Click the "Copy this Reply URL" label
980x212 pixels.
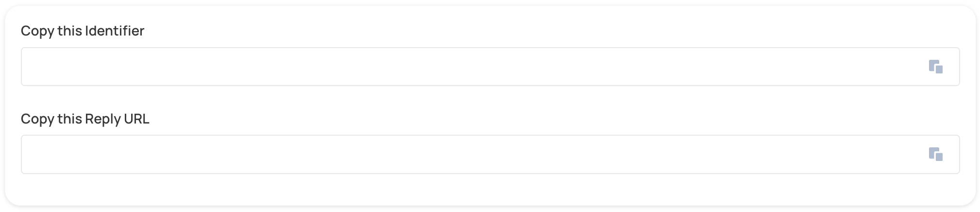pos(85,119)
